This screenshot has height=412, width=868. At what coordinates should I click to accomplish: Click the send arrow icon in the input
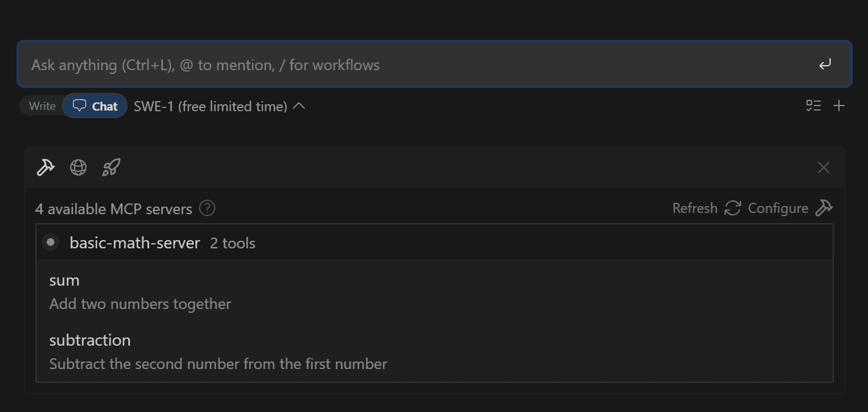point(825,64)
